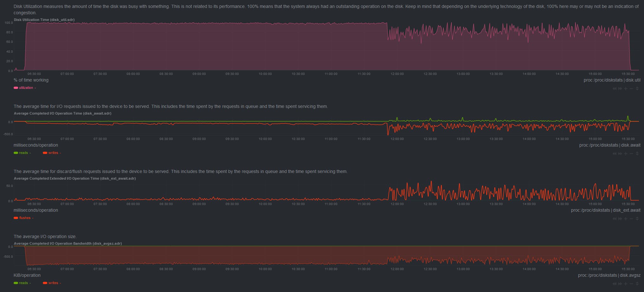644x292 pixels.
Task: Click the 12:00:00 time label on utilization chart
Action: coord(397,74)
